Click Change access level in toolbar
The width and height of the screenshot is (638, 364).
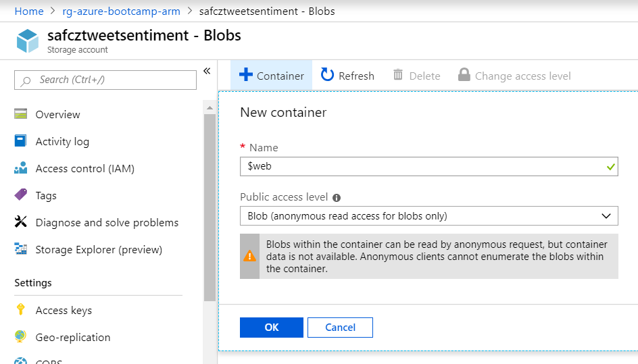click(514, 76)
